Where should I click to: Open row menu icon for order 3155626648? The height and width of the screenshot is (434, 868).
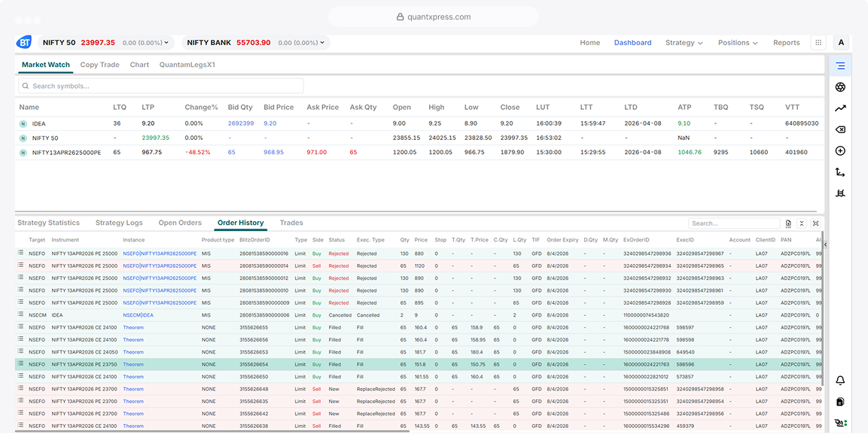pos(20,389)
